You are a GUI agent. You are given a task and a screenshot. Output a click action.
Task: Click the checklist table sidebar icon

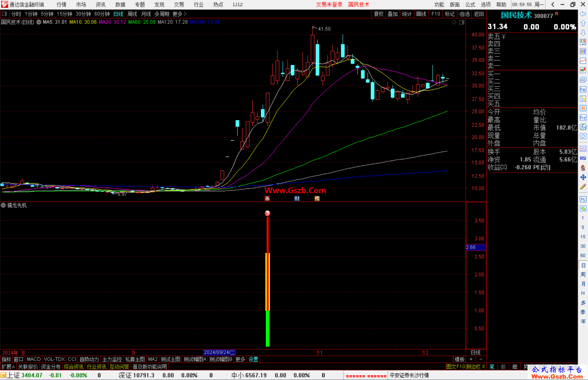click(x=583, y=42)
